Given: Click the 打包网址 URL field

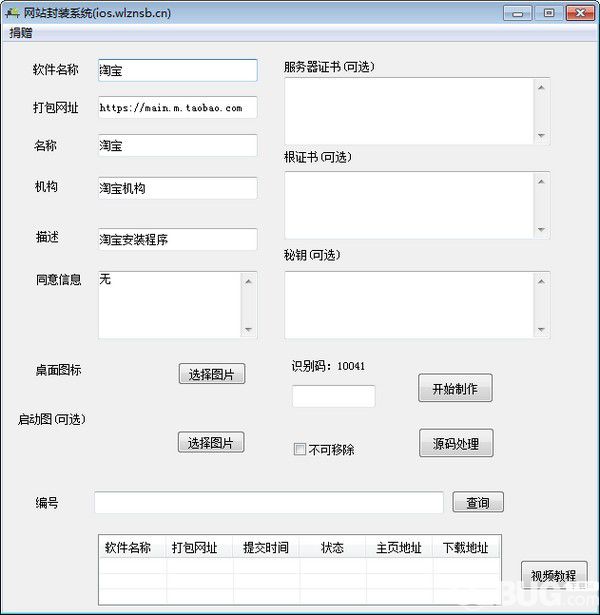Looking at the screenshot, I should coord(178,107).
